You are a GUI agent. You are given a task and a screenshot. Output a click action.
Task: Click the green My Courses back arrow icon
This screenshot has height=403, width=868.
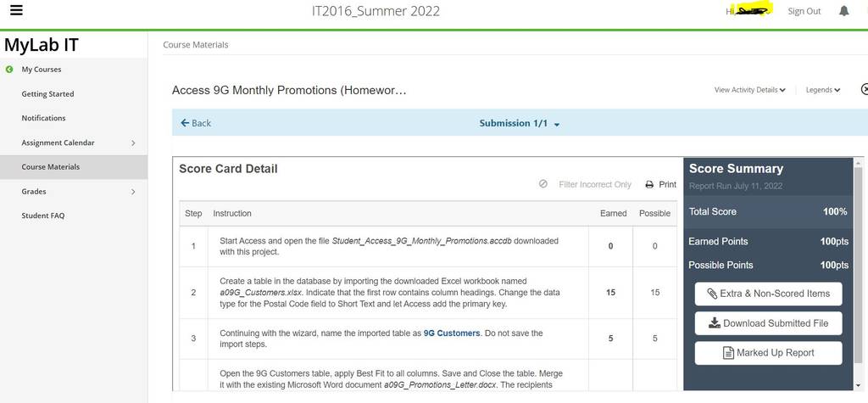[x=8, y=70]
